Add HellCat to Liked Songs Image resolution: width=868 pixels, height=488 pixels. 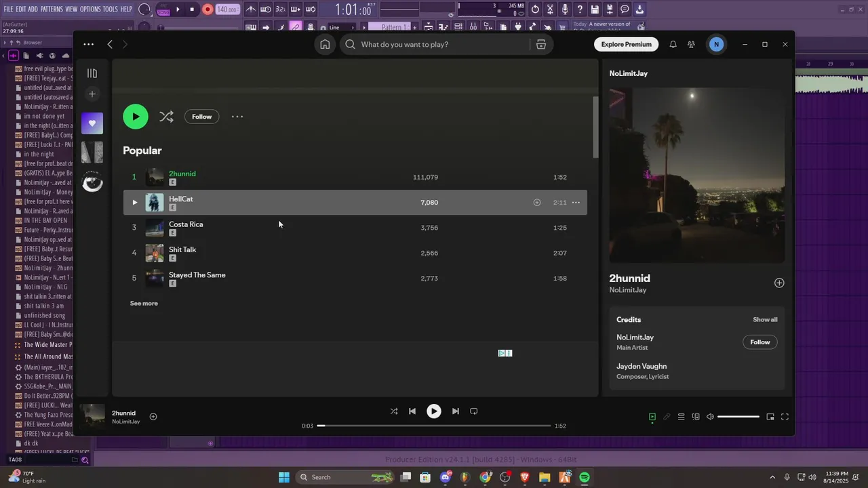tap(537, 202)
